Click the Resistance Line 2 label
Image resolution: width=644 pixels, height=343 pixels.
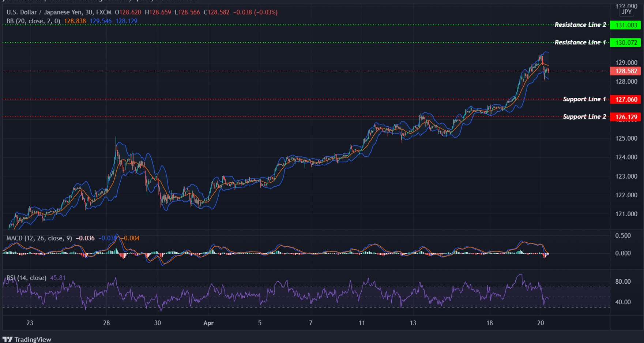580,25
